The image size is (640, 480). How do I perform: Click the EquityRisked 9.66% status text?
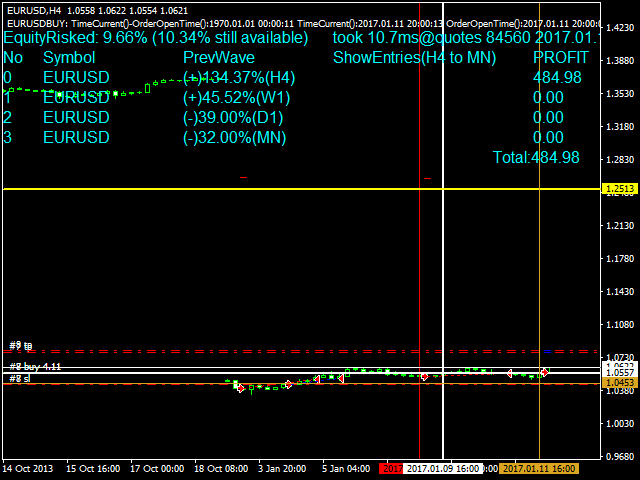(156, 38)
